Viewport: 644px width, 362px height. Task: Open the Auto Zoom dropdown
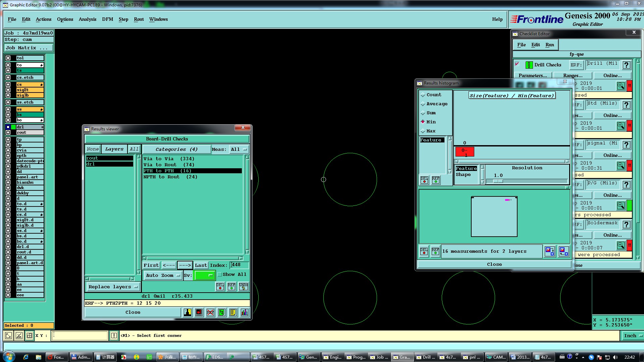(x=163, y=276)
